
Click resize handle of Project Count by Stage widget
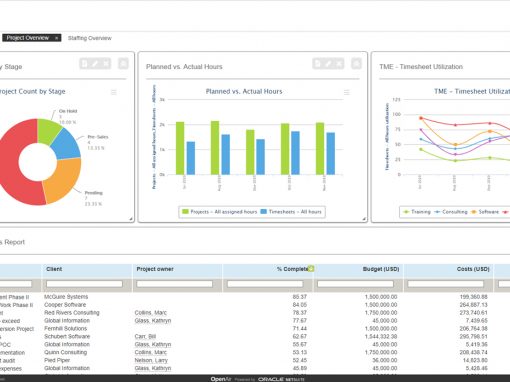coord(131,219)
